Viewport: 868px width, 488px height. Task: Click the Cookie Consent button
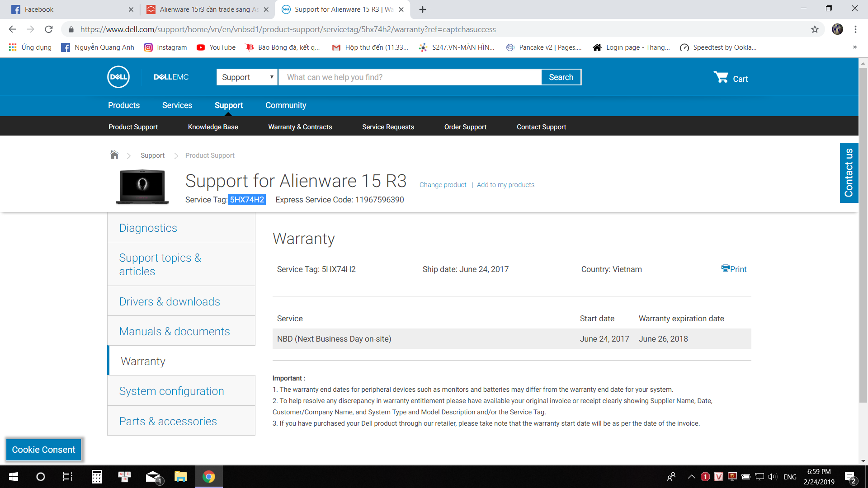(x=43, y=450)
